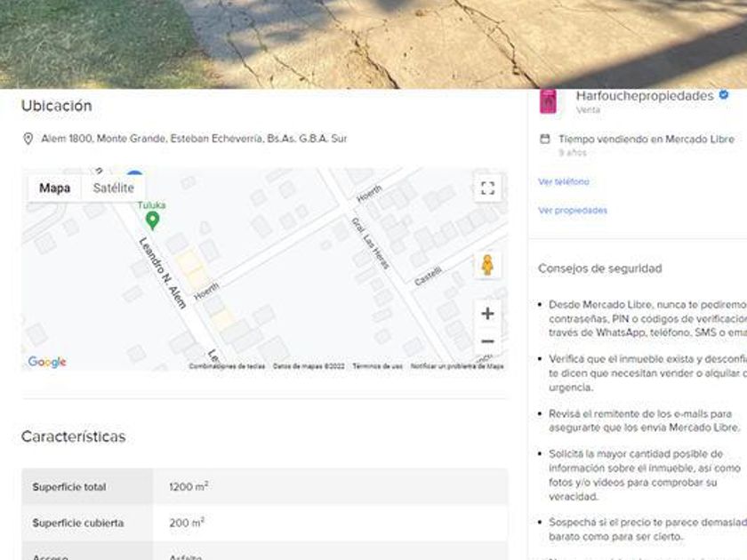Click the blue verified badge by seller name
The width and height of the screenshot is (747, 560).
coord(724,95)
